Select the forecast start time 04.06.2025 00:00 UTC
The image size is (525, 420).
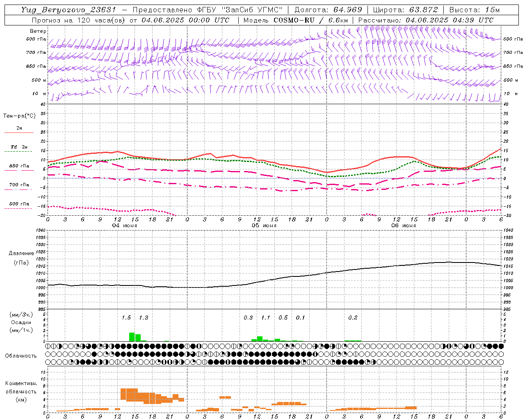[185, 20]
